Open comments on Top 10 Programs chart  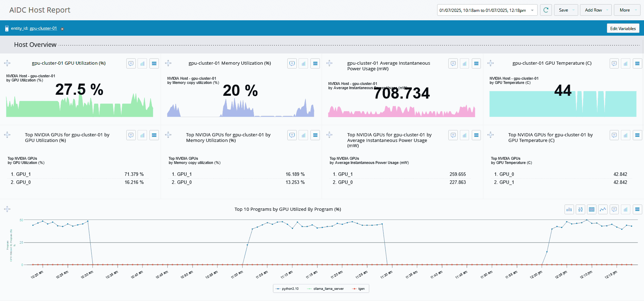pos(614,209)
